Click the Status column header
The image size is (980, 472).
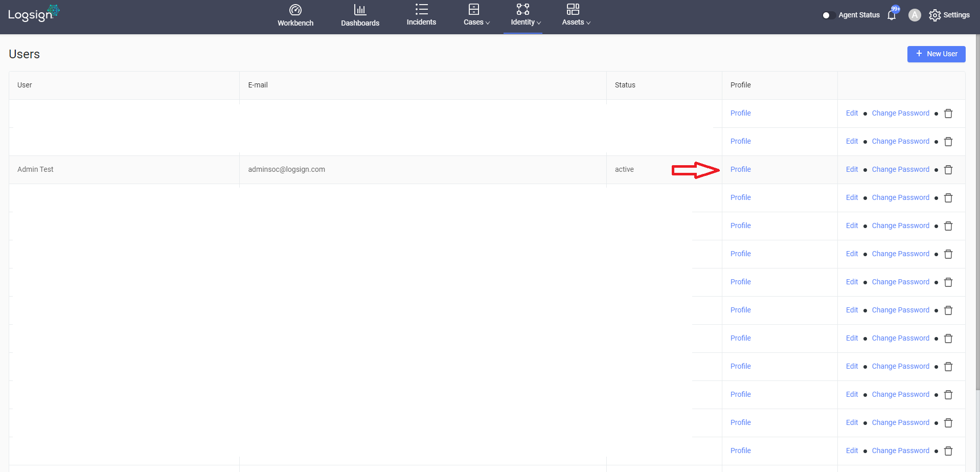664,85
